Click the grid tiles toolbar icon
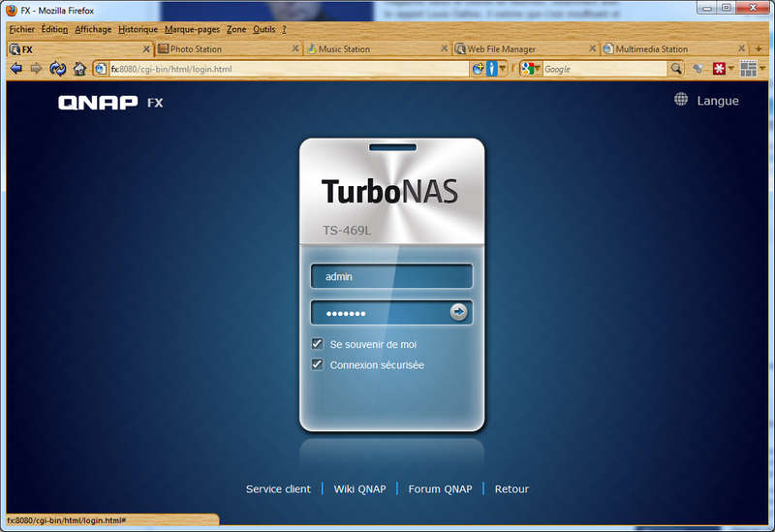Viewport: 775px width, 532px height. coord(748,69)
